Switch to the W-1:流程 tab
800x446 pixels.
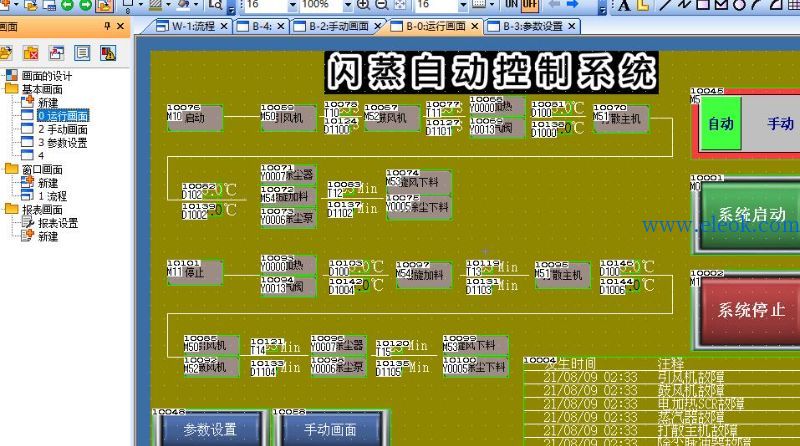193,26
